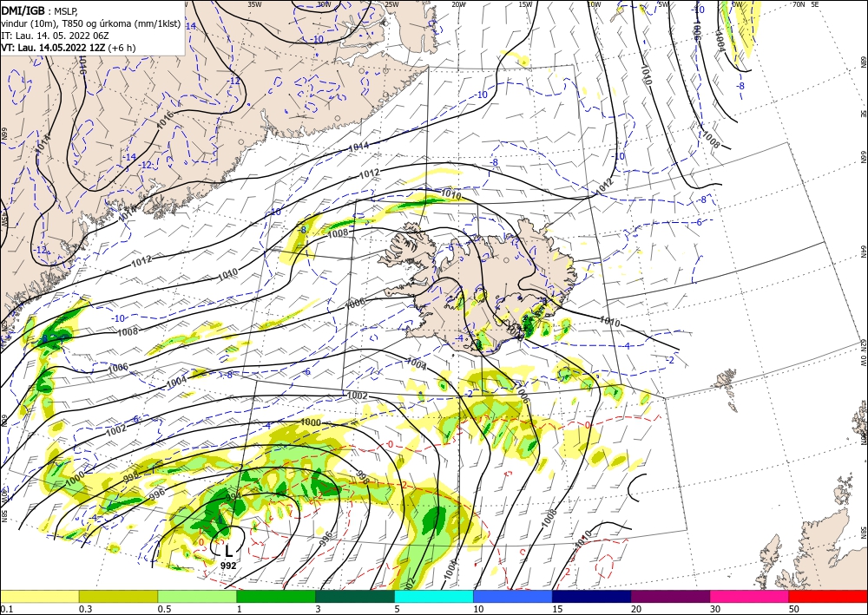Click the olive 0.3–0.5 legend color band
Viewport: 868px width, 615px height.
[118, 596]
